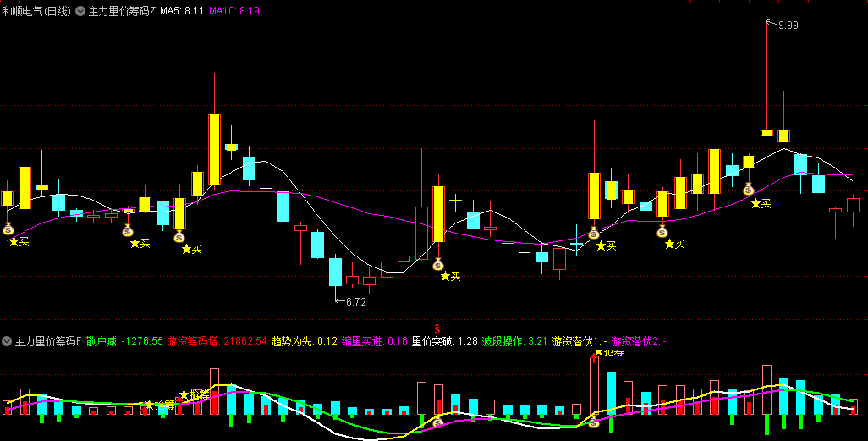Screen dimensions: 868x441
Task: Select the candlestick with the 9.99 high
Action: click(x=766, y=78)
